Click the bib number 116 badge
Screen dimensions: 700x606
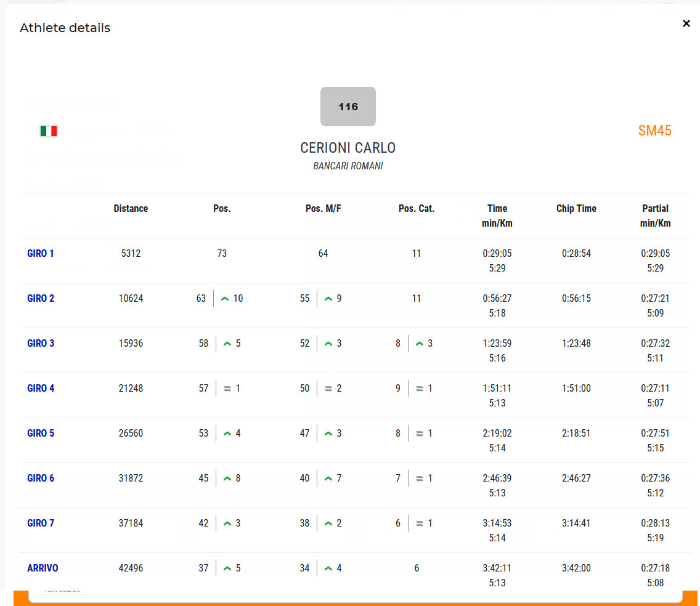click(348, 107)
